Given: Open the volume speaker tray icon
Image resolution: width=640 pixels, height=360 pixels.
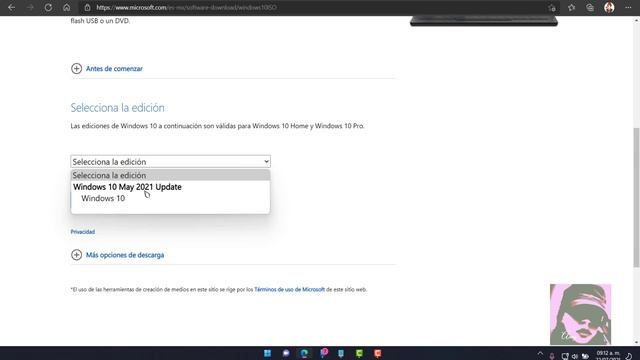Looking at the screenshot, I should click(x=575, y=356).
